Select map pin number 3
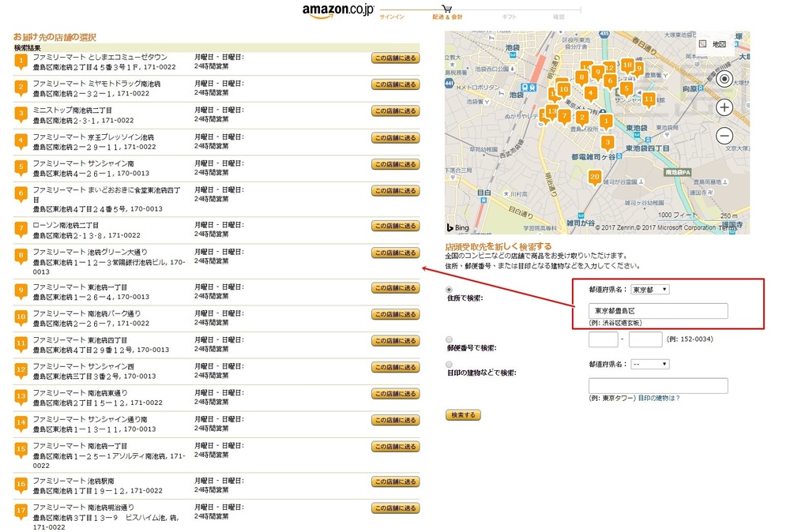 (x=608, y=143)
